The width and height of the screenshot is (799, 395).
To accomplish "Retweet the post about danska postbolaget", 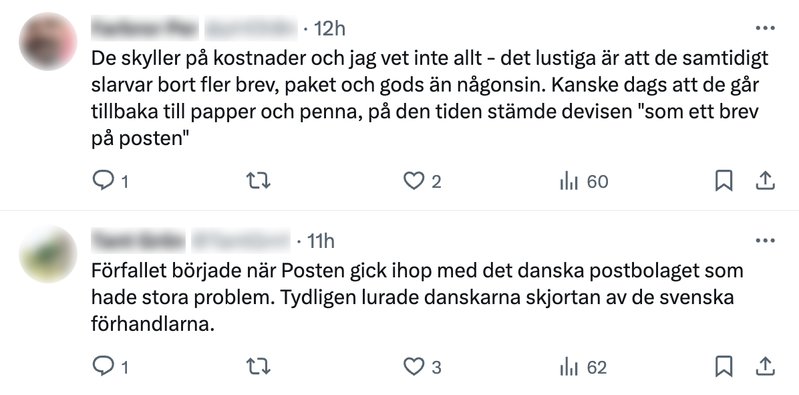I will pyautogui.click(x=258, y=366).
